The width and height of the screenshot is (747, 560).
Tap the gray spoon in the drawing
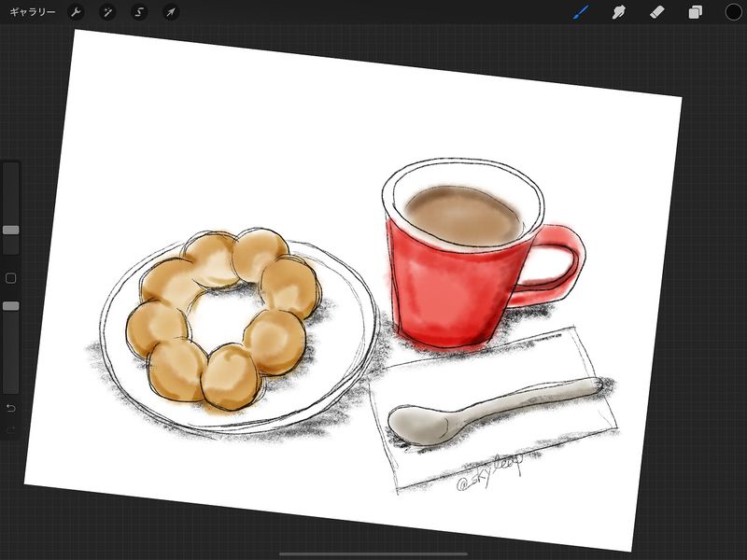486,411
